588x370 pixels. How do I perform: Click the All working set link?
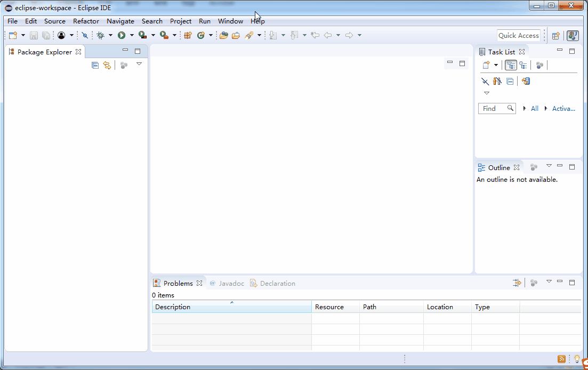534,108
